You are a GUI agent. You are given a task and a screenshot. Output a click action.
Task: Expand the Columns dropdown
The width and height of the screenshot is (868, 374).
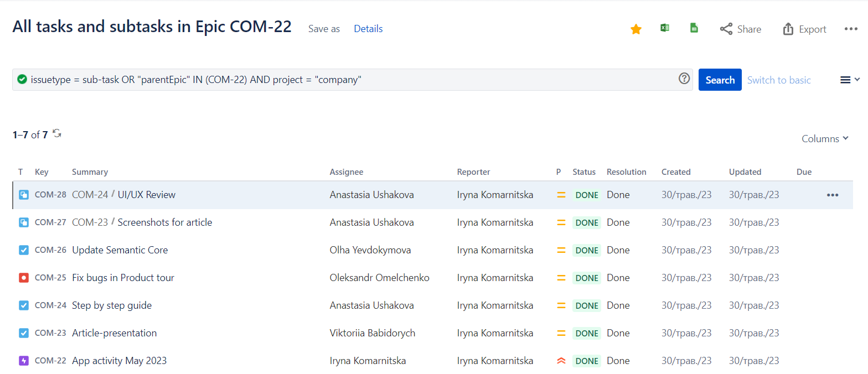click(825, 139)
